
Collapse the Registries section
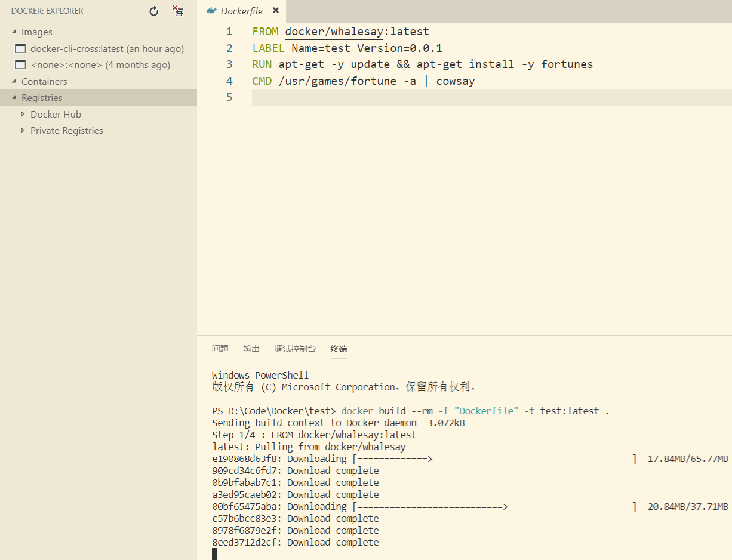14,97
